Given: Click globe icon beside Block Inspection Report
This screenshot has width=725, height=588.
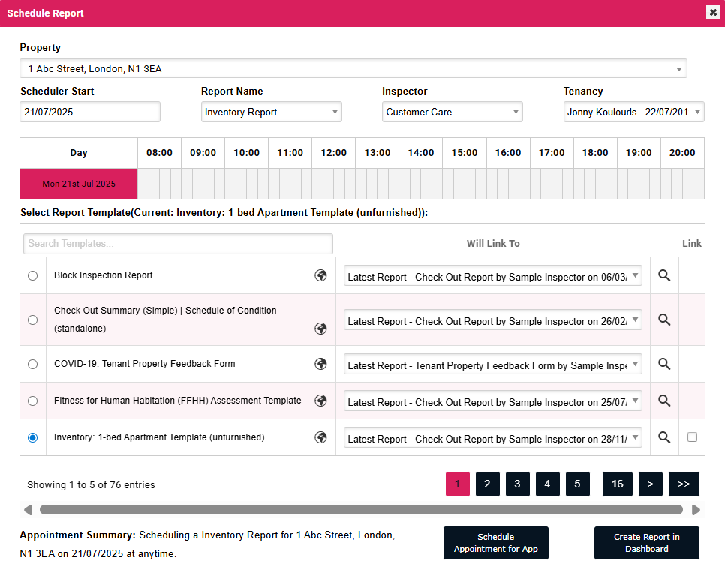Looking at the screenshot, I should point(320,275).
